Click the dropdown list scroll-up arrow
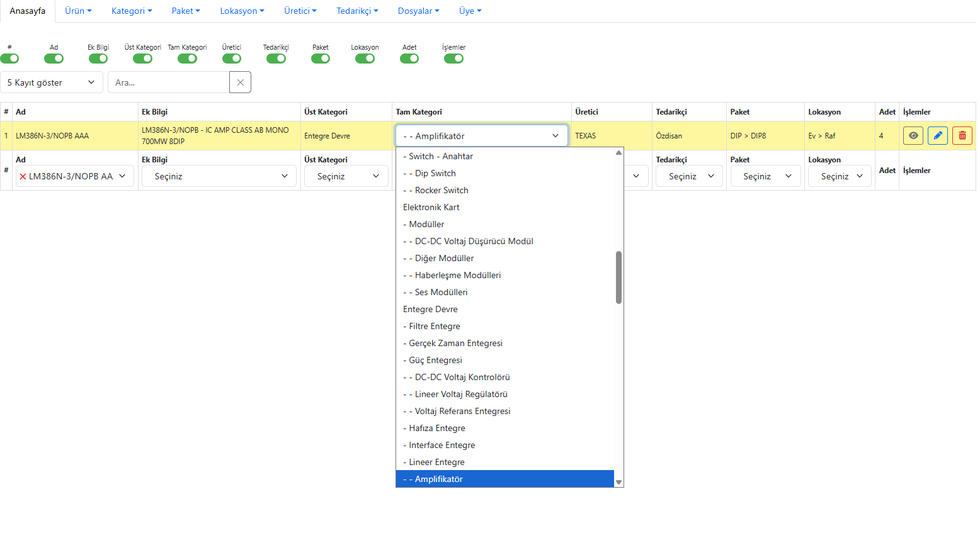Viewport: 980px width, 533px height. [x=618, y=153]
